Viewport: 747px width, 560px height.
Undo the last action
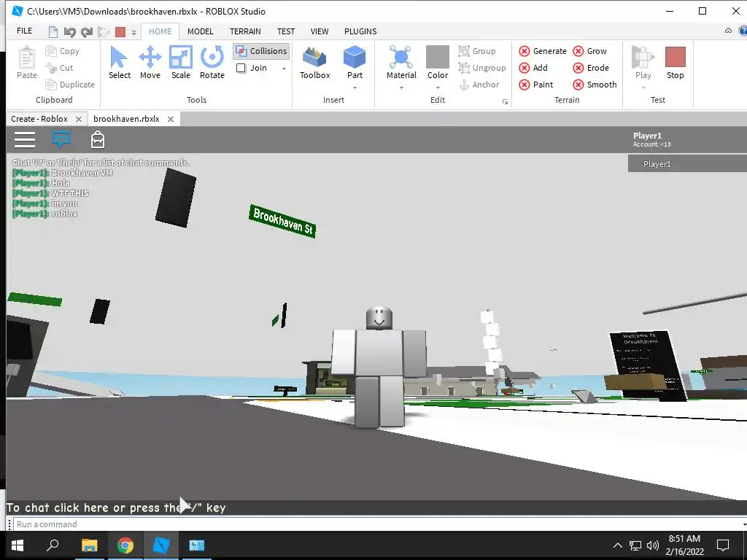[x=69, y=32]
